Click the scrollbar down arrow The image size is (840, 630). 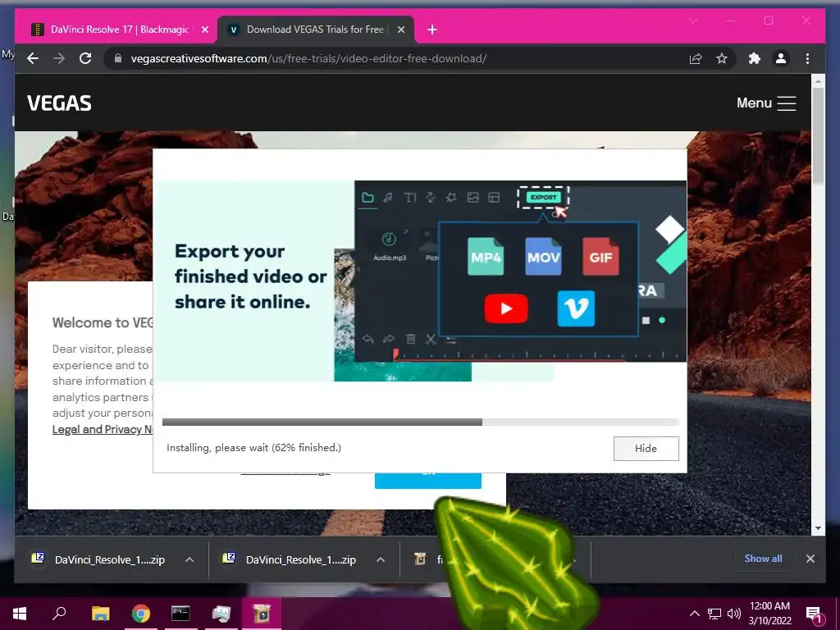point(818,528)
